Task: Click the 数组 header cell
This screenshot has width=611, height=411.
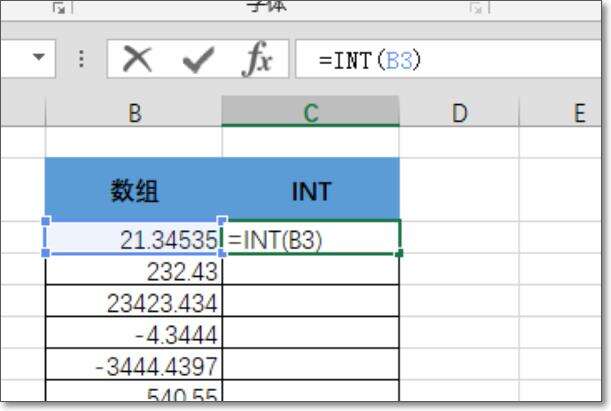Action: pyautogui.click(x=134, y=189)
